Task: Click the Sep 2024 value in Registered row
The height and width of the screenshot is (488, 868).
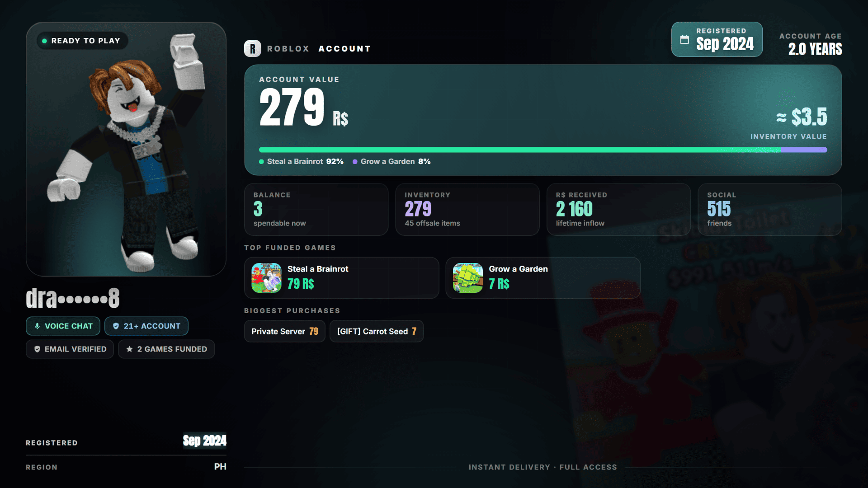Action: [x=204, y=441]
